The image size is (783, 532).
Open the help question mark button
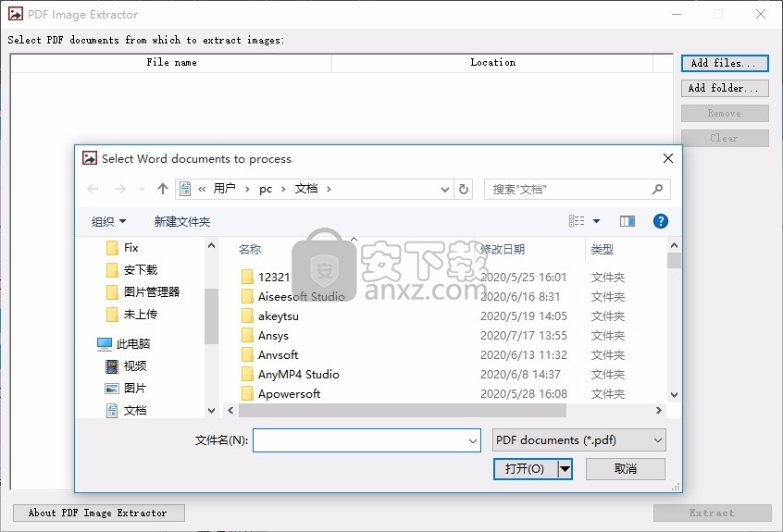pyautogui.click(x=660, y=221)
